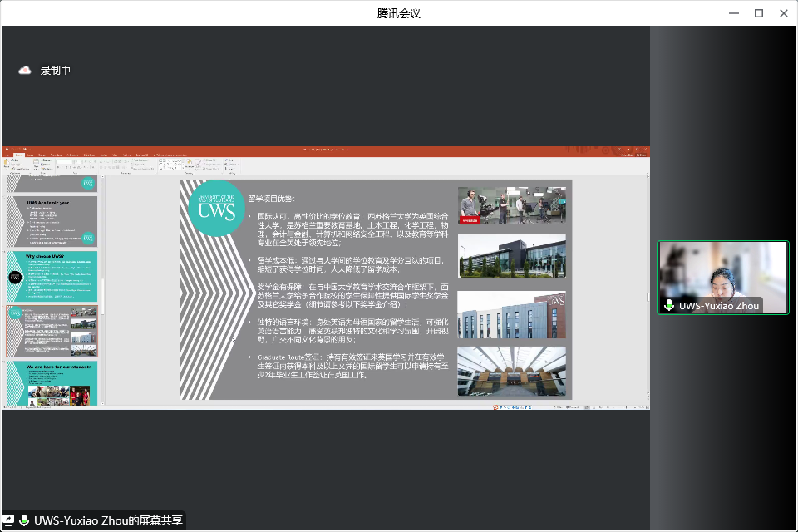
Task: Switch to Normal view via status bar icon
Action: pyautogui.click(x=587, y=407)
